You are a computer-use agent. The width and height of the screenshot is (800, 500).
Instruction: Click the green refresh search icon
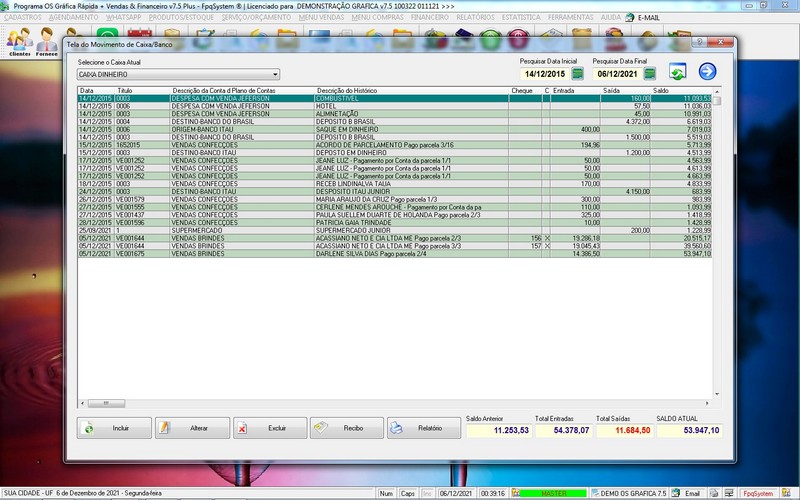(678, 71)
